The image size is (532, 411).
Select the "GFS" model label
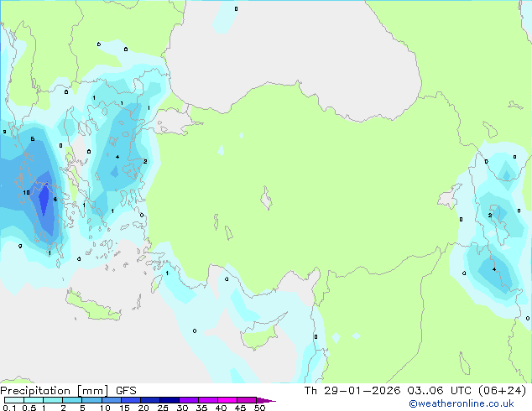126,391
